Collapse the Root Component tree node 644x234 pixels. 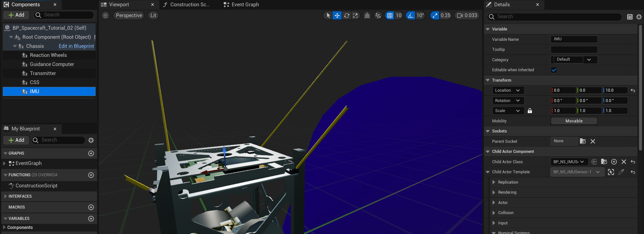click(x=11, y=37)
